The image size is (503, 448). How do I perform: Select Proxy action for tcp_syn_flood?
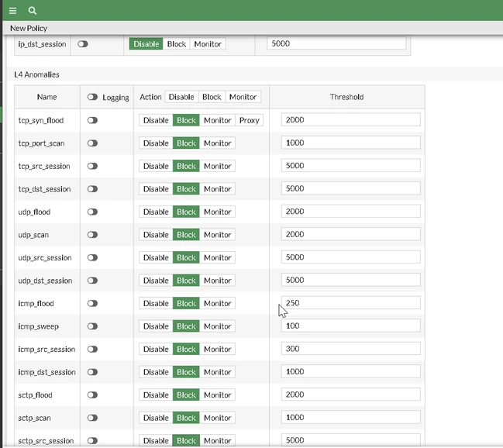[x=250, y=120]
